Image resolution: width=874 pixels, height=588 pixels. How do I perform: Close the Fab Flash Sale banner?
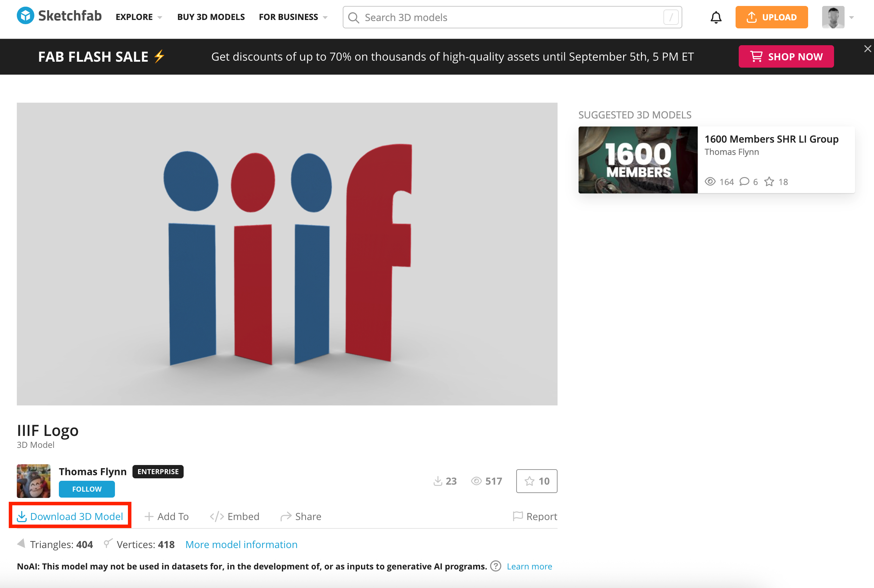click(x=867, y=49)
